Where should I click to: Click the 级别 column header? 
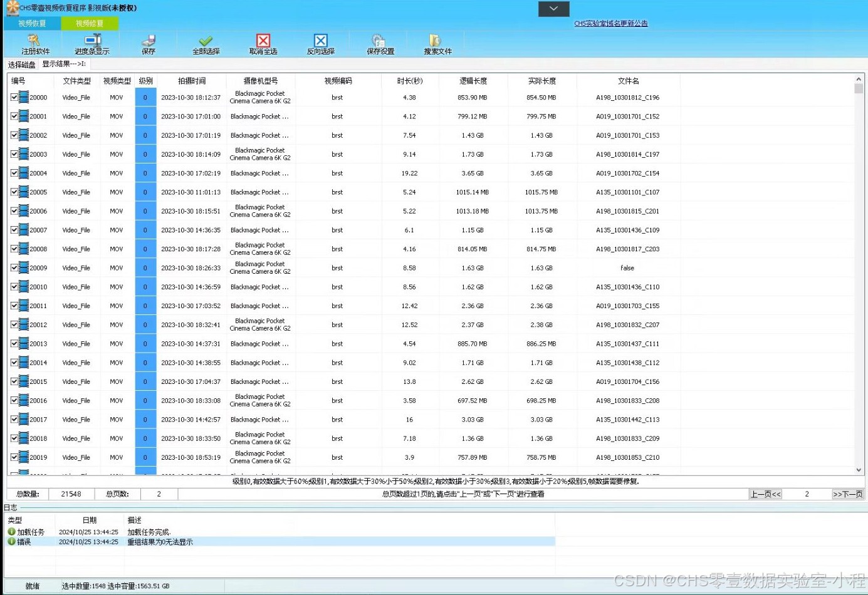click(x=146, y=81)
